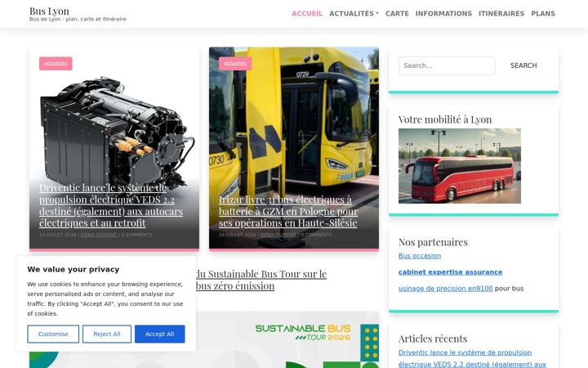The image size is (588, 368).
Task: Open recent article Driventic link in sidebar
Action: [x=472, y=359]
